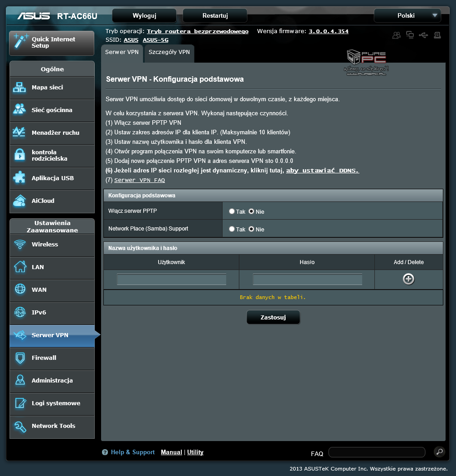Switch to Szczegóły VPN tab
The image size is (456, 476).
pyautogui.click(x=169, y=52)
